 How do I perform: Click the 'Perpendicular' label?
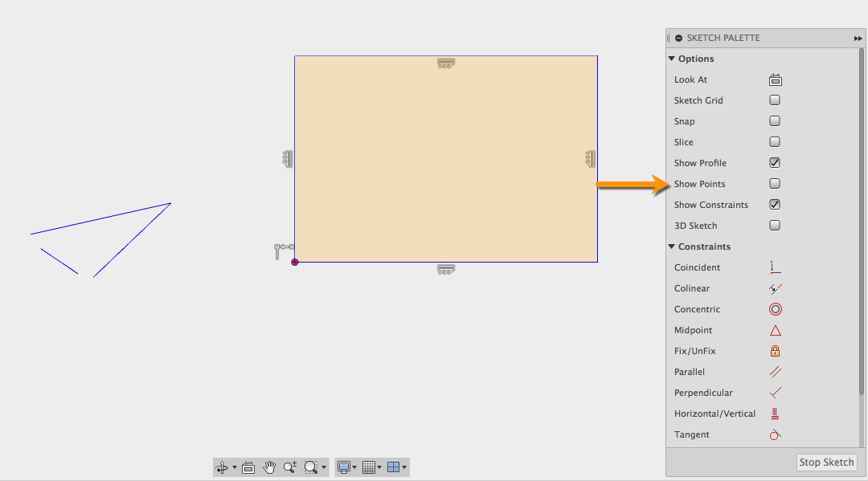[703, 393]
